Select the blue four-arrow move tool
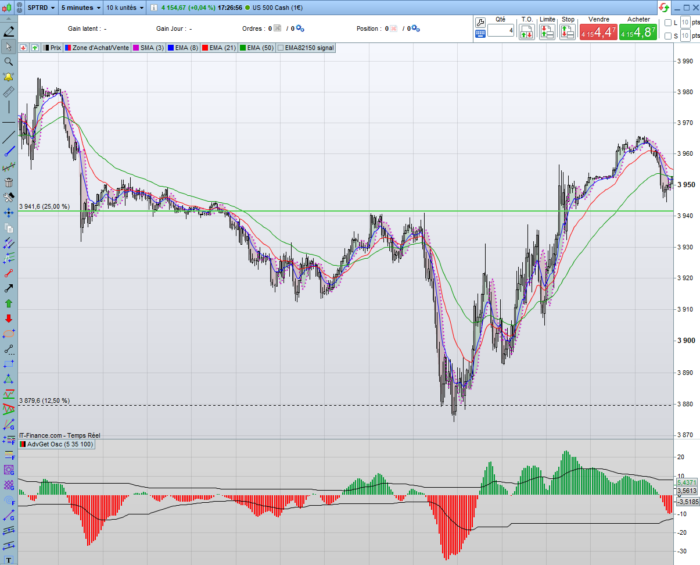 8,213
